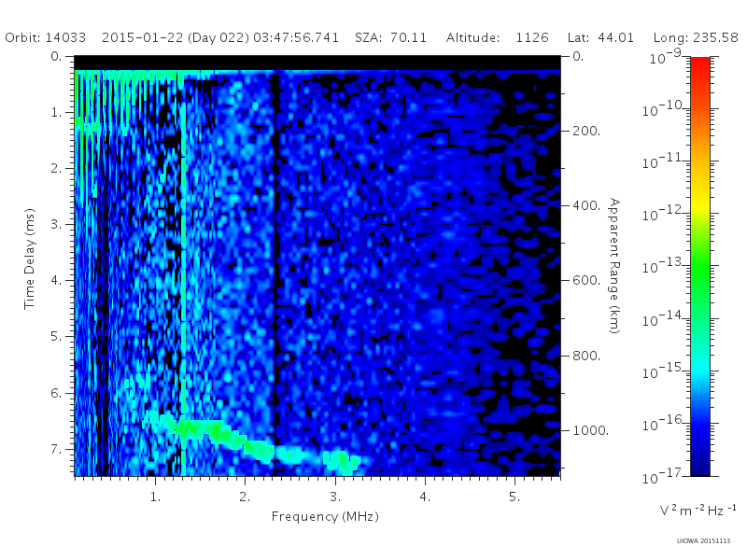This screenshot has height=560, width=747.
Task: Click the SZA: 70.11 value
Action: tap(390, 37)
